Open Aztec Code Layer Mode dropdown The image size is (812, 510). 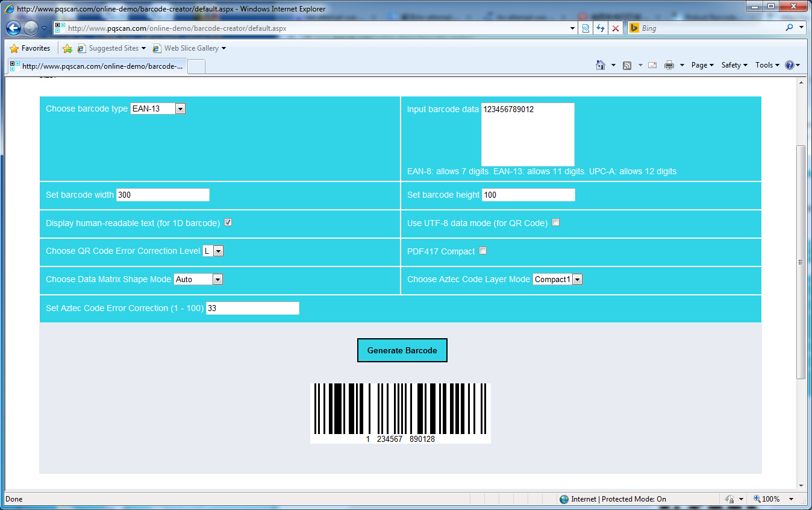pyautogui.click(x=558, y=279)
